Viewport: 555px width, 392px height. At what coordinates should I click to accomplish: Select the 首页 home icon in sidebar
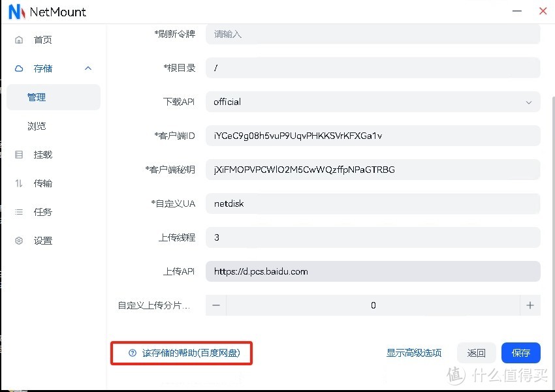pos(19,39)
